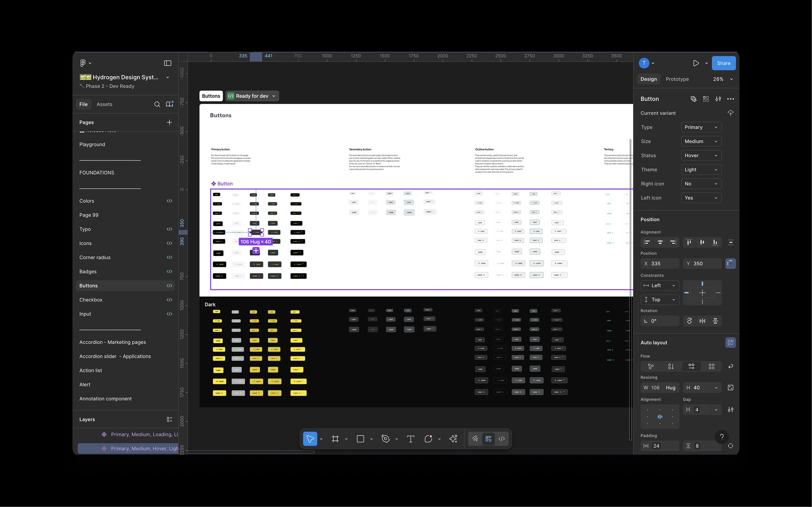The image size is (812, 507).
Task: Open the auto layout settings icon beside Gap
Action: pos(731,410)
